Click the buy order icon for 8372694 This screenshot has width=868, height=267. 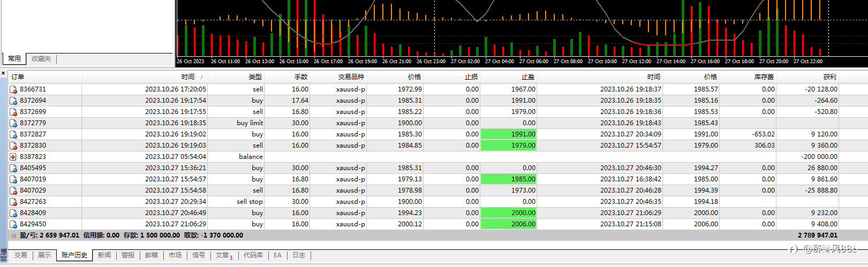coord(13,101)
